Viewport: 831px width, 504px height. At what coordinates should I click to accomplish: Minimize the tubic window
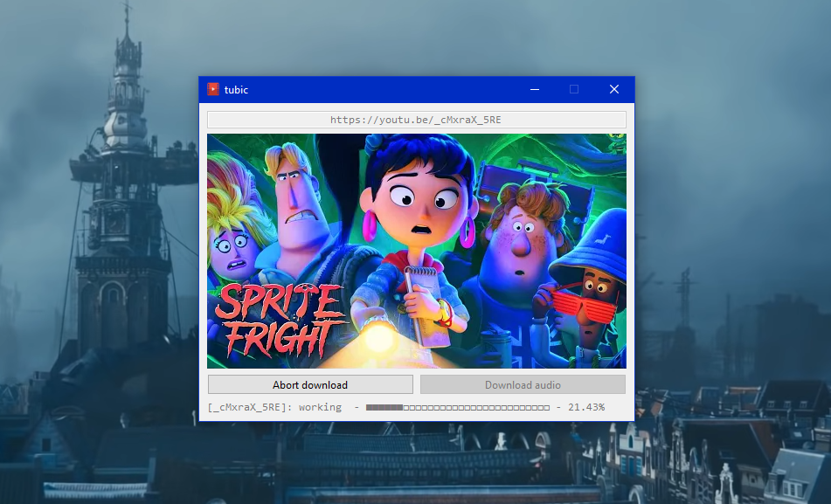[533, 89]
